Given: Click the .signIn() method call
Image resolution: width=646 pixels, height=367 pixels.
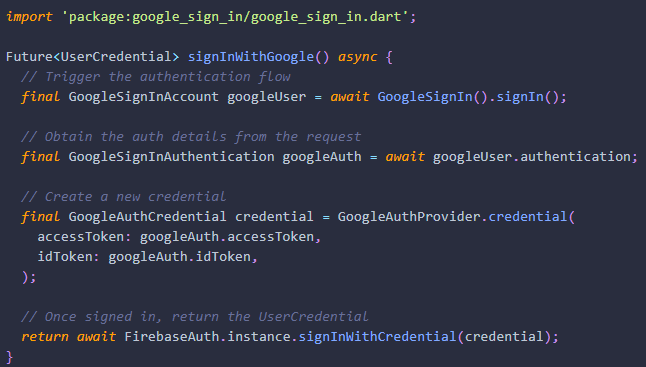Looking at the screenshot, I should click(524, 97).
